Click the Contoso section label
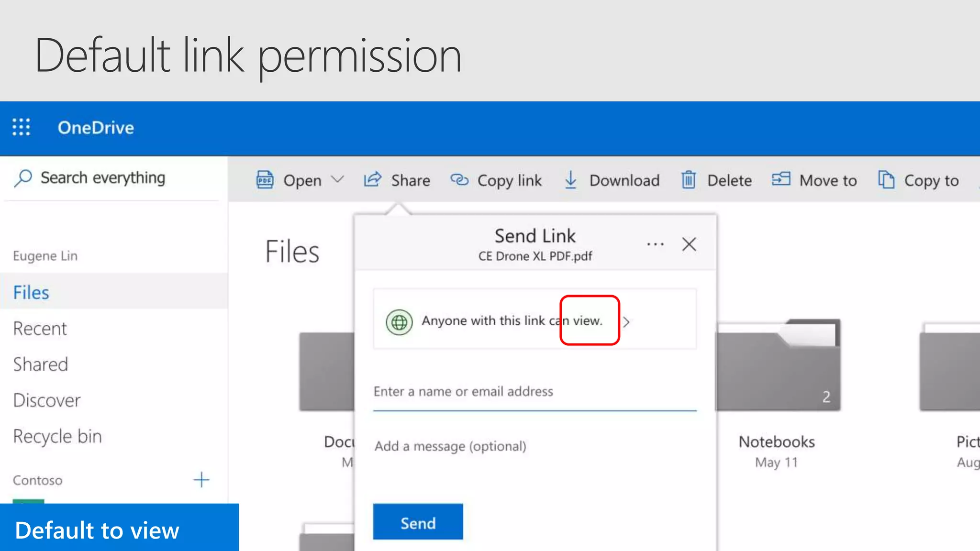980x551 pixels. pos(37,480)
